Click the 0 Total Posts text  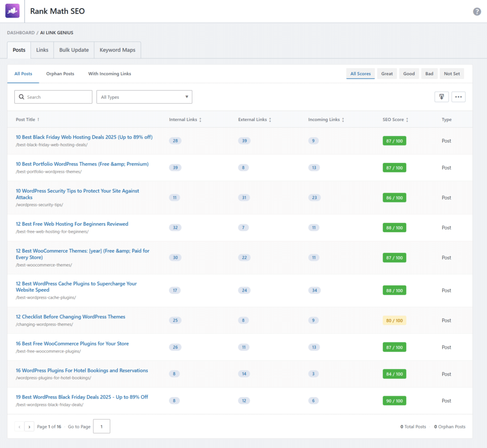(413, 427)
